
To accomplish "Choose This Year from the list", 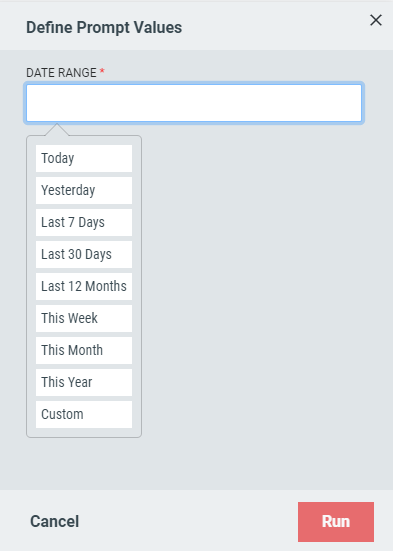I will click(84, 382).
